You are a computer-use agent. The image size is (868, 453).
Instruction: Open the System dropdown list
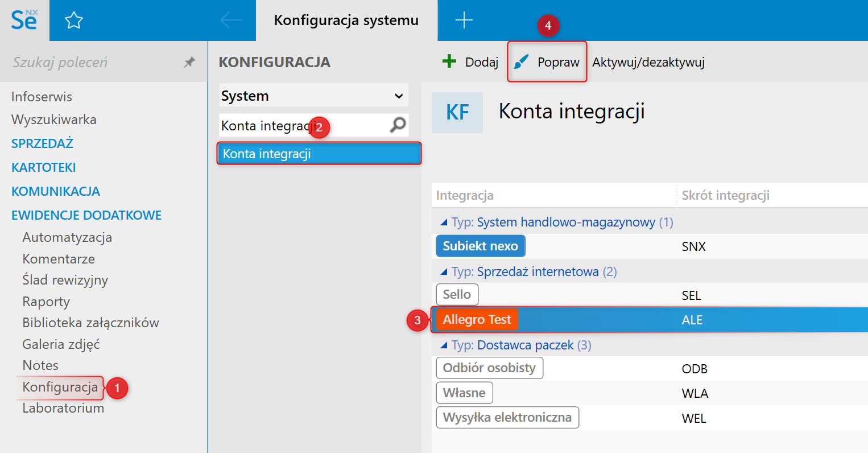point(399,96)
